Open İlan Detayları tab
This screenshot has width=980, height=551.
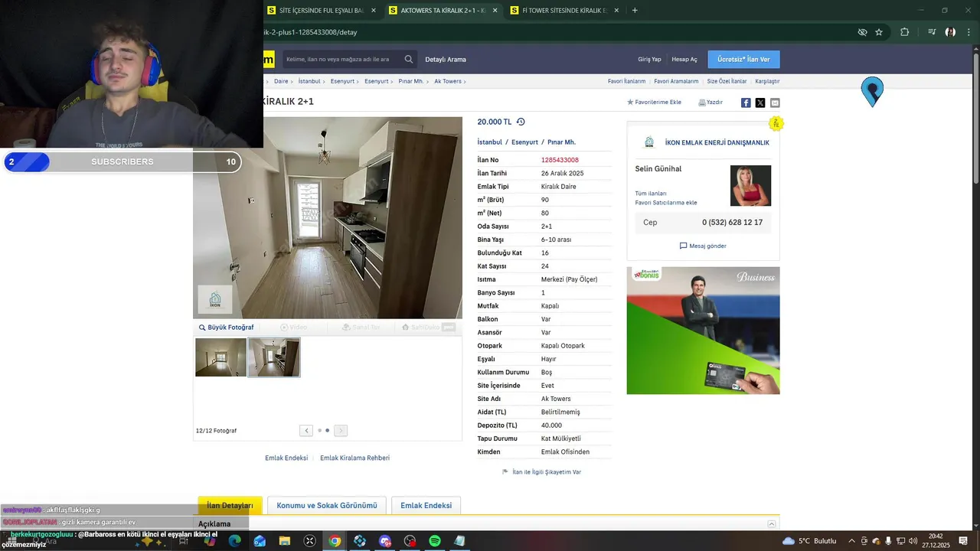230,505
